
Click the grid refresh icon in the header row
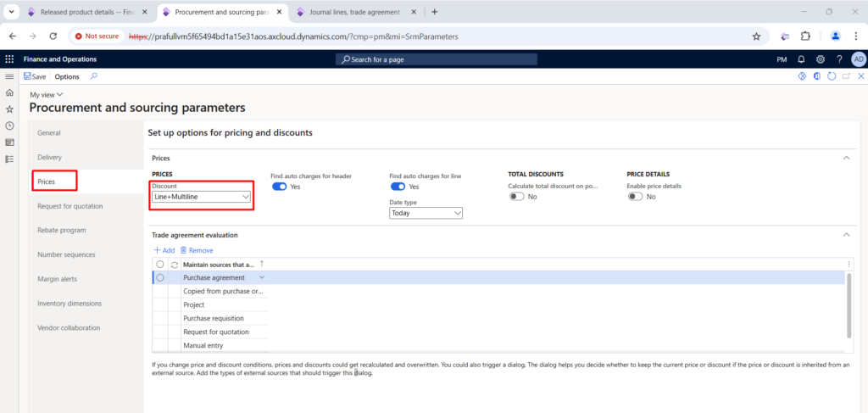click(x=174, y=265)
